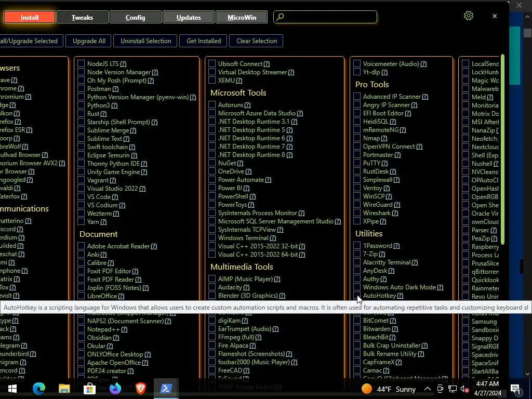Select the Wireshark checkbox
Viewport: 532px width, 399px height.
point(357,212)
